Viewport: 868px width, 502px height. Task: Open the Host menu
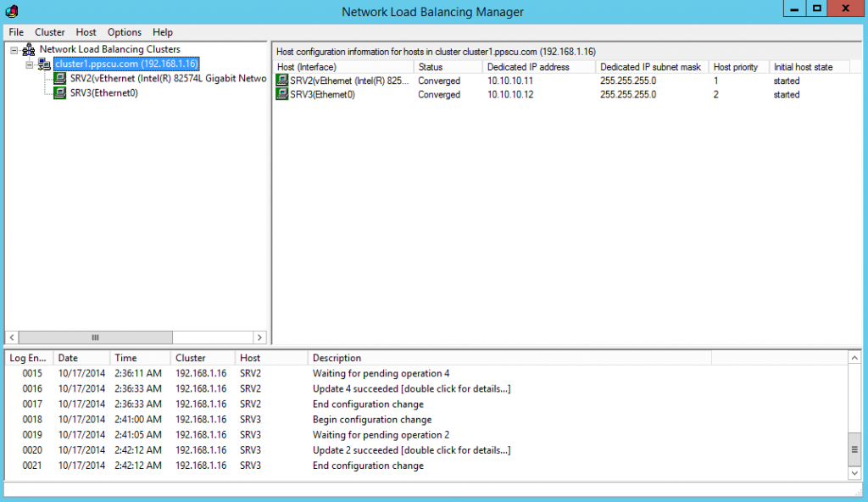[x=86, y=32]
